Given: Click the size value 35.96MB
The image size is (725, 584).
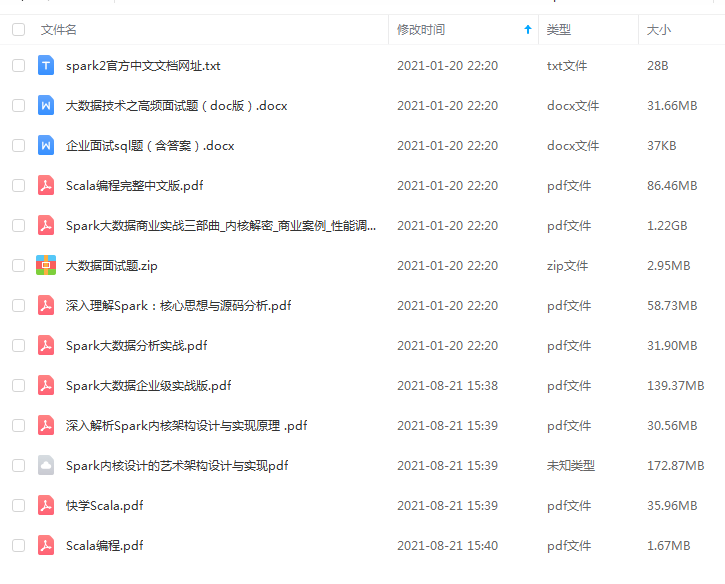Looking at the screenshot, I should click(x=672, y=506).
